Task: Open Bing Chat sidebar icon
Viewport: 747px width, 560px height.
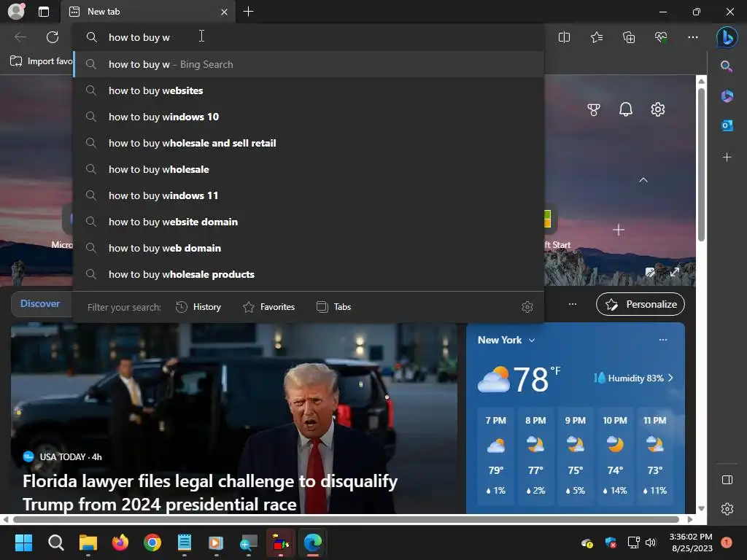Action: (x=727, y=37)
